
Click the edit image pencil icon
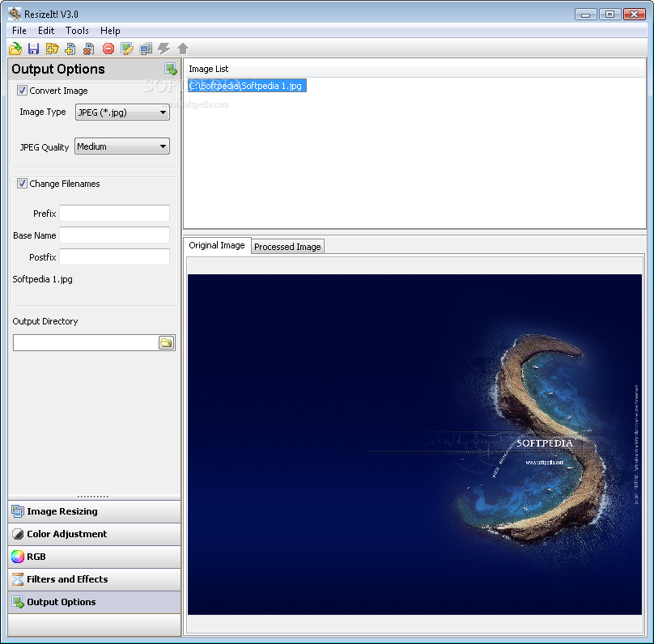pyautogui.click(x=127, y=49)
